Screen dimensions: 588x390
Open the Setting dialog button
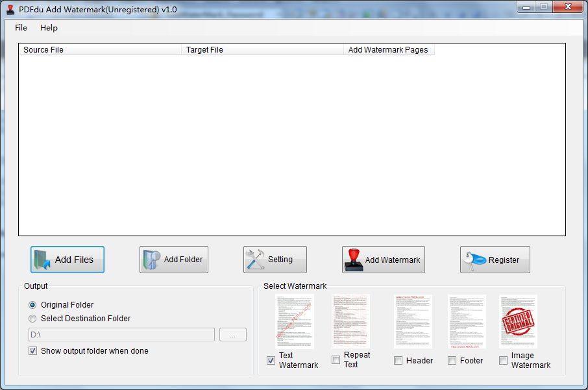[x=275, y=260]
